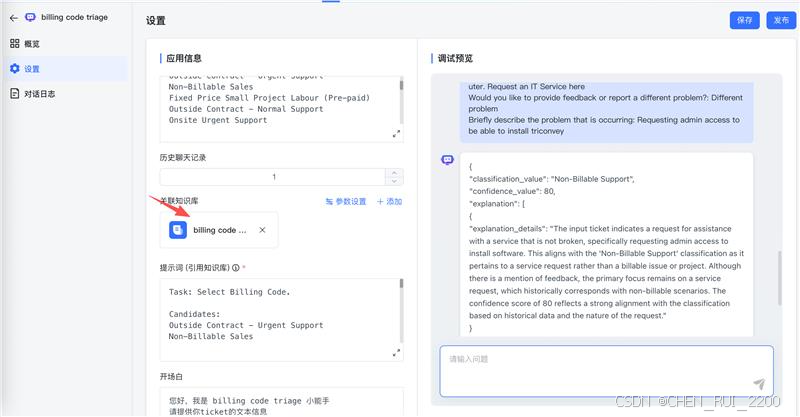
Task: Click the "classification_value" line in response
Action: pos(552,179)
